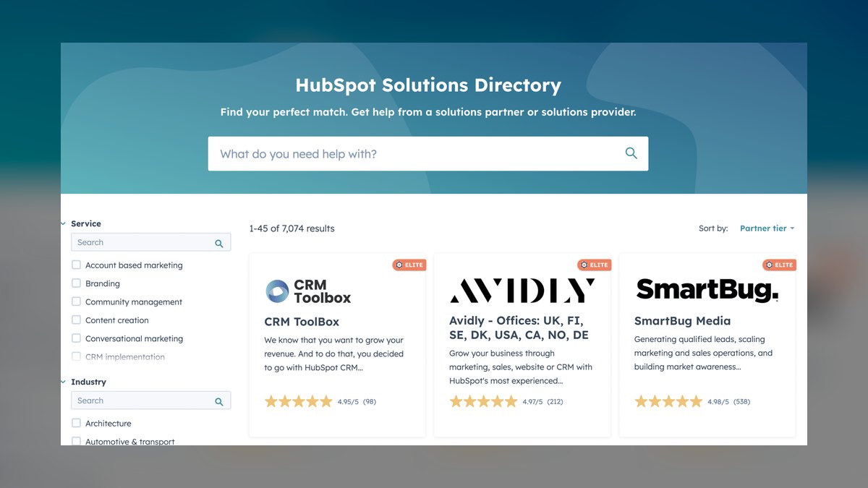Click the magnifier icon in main search bar
The width and height of the screenshot is (868, 488).
click(631, 153)
